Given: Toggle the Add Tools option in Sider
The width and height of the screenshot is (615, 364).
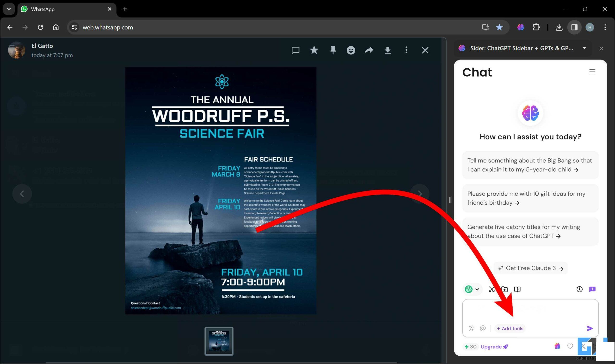Looking at the screenshot, I should click(x=510, y=328).
